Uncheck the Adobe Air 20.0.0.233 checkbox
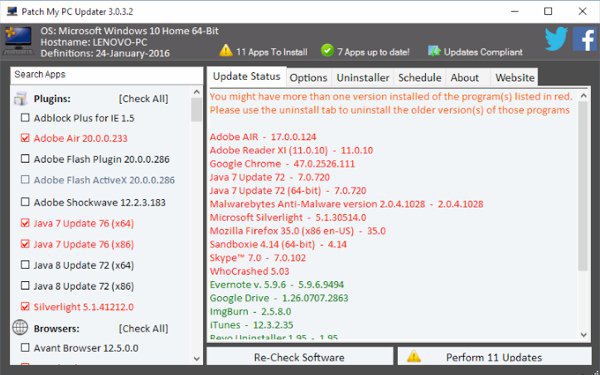600x375 pixels. [x=25, y=138]
